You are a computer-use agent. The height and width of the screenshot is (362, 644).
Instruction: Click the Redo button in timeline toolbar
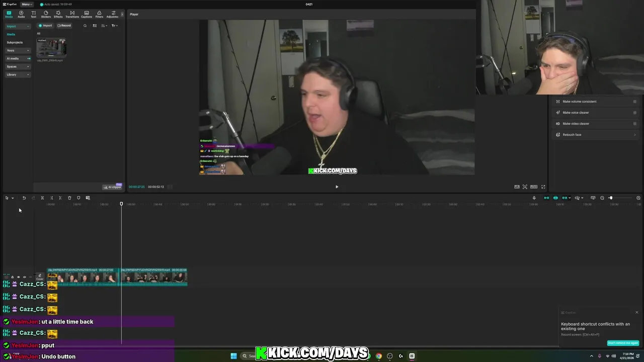pyautogui.click(x=33, y=198)
